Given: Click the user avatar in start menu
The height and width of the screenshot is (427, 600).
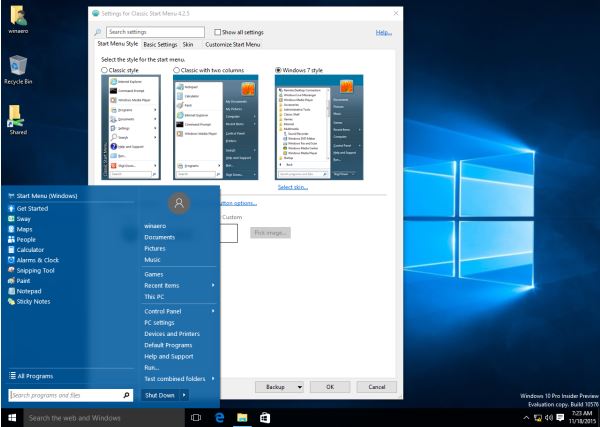Looking at the screenshot, I should pyautogui.click(x=179, y=203).
